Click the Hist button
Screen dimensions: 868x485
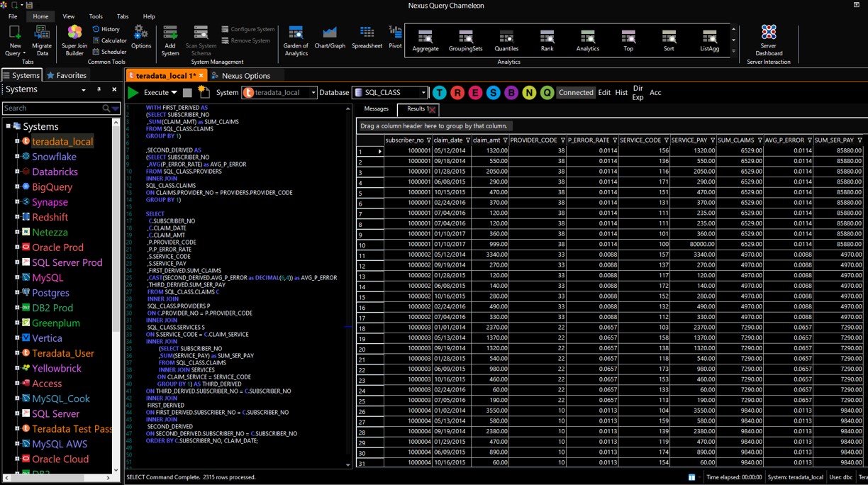coord(621,92)
